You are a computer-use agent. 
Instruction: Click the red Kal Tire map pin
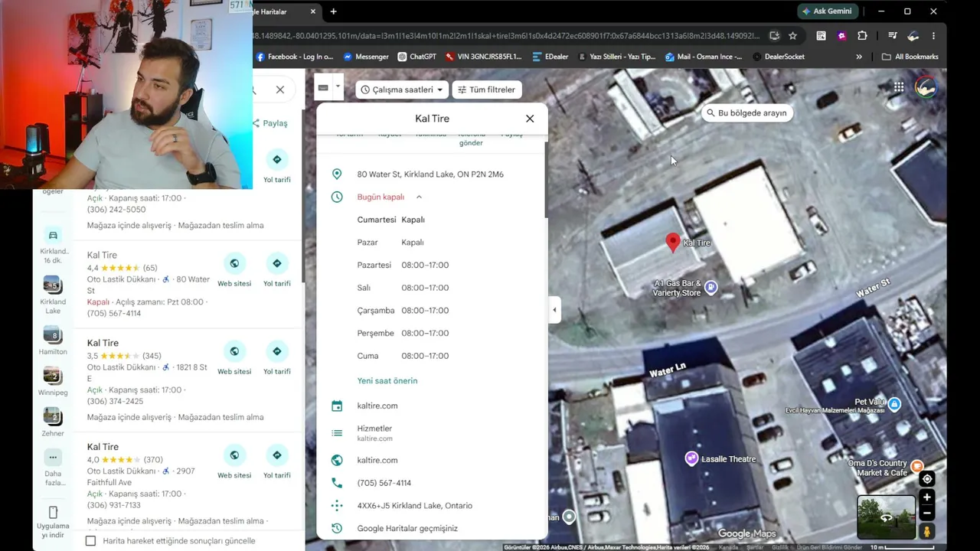673,243
